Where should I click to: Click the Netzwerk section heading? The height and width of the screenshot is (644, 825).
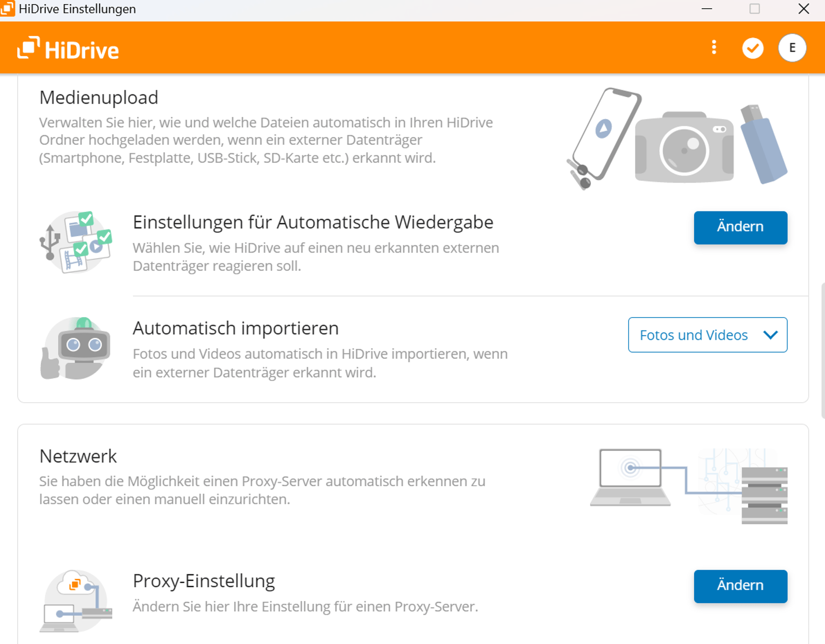coord(78,456)
